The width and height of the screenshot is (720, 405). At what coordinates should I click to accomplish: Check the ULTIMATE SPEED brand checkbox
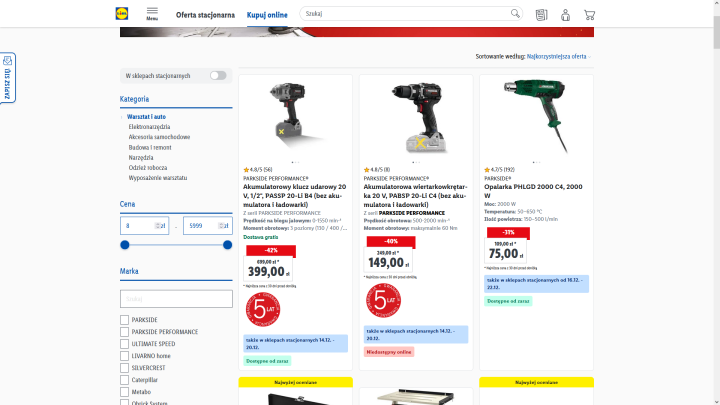(x=124, y=343)
